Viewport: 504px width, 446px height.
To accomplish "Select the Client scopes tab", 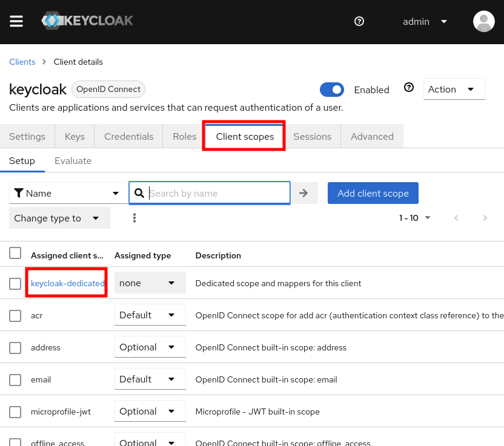I will [x=245, y=137].
